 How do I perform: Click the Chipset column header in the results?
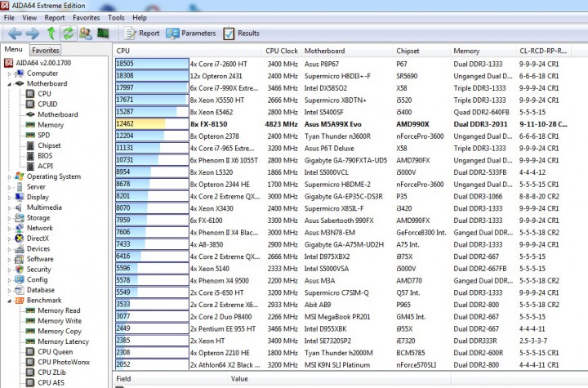coord(421,51)
